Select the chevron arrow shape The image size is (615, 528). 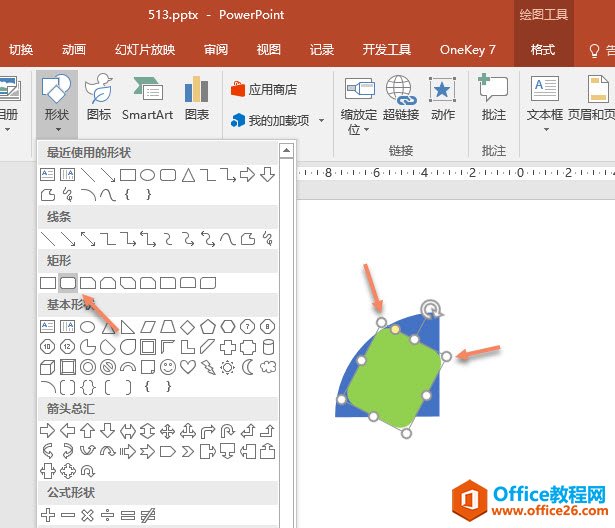click(x=187, y=452)
